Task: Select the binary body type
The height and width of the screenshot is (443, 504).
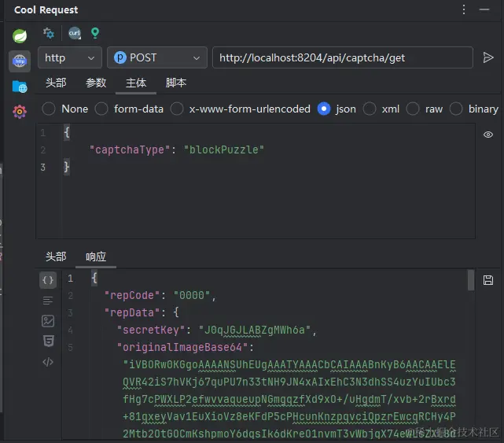Action: pos(474,109)
